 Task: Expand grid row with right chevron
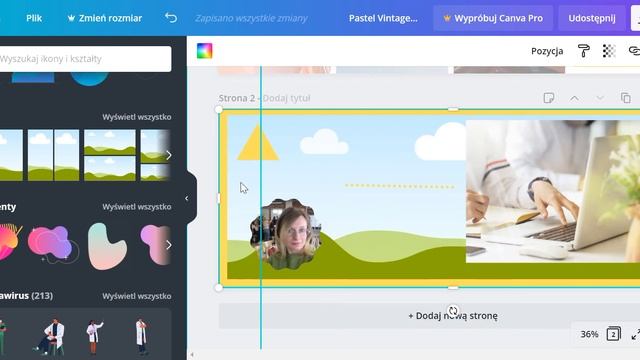point(169,155)
